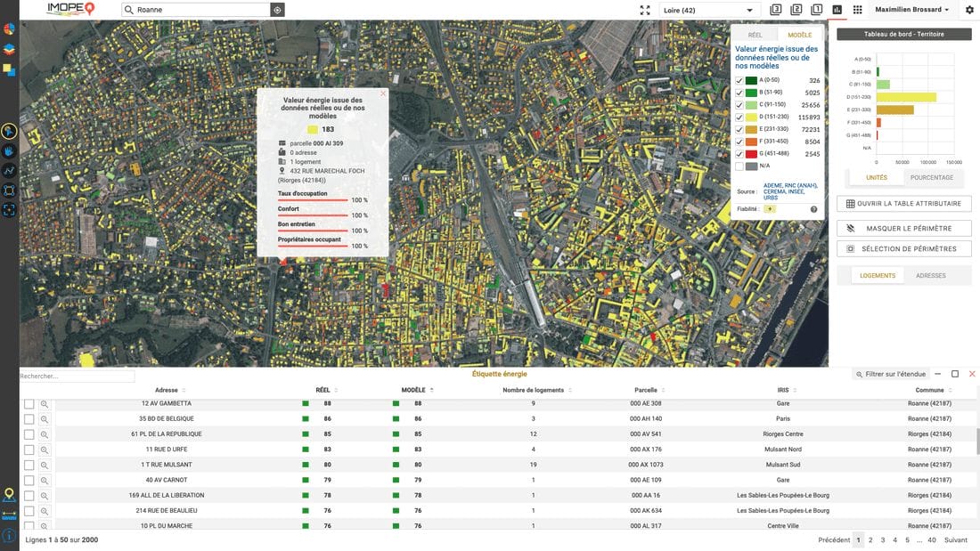Viewport: 980px width, 551px height.
Task: Select the hand pan tool in sidebar
Action: click(9, 150)
